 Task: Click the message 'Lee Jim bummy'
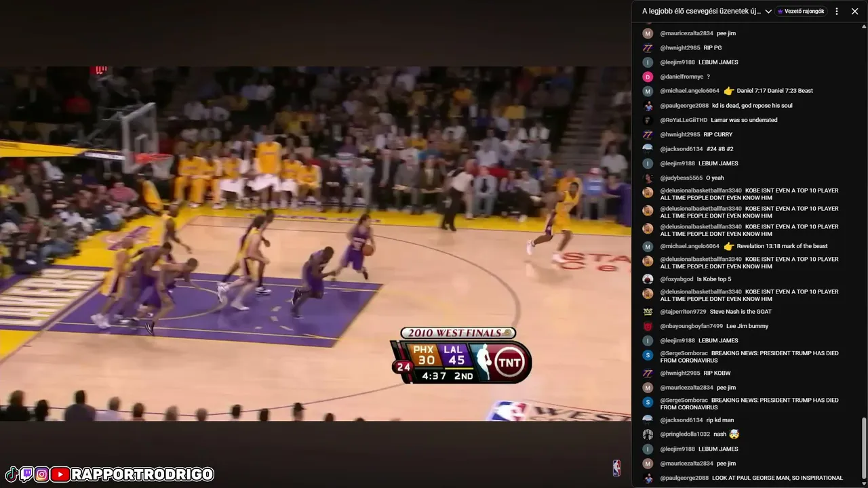(x=747, y=327)
